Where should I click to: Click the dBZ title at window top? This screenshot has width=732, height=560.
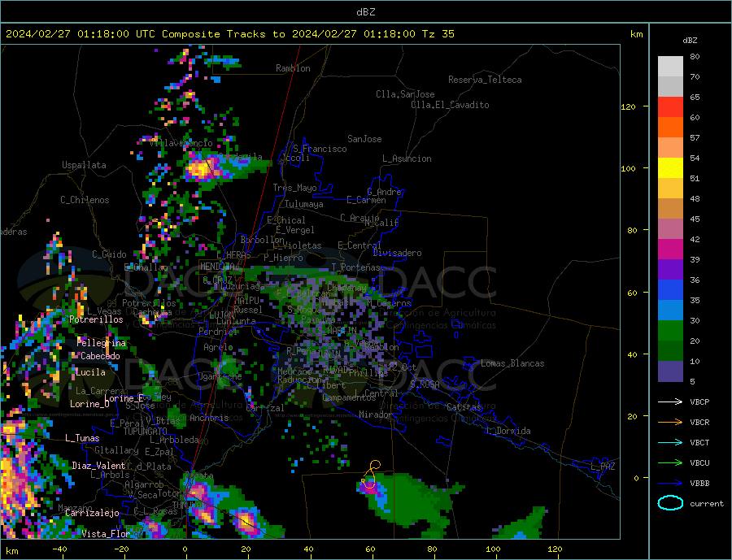(365, 12)
